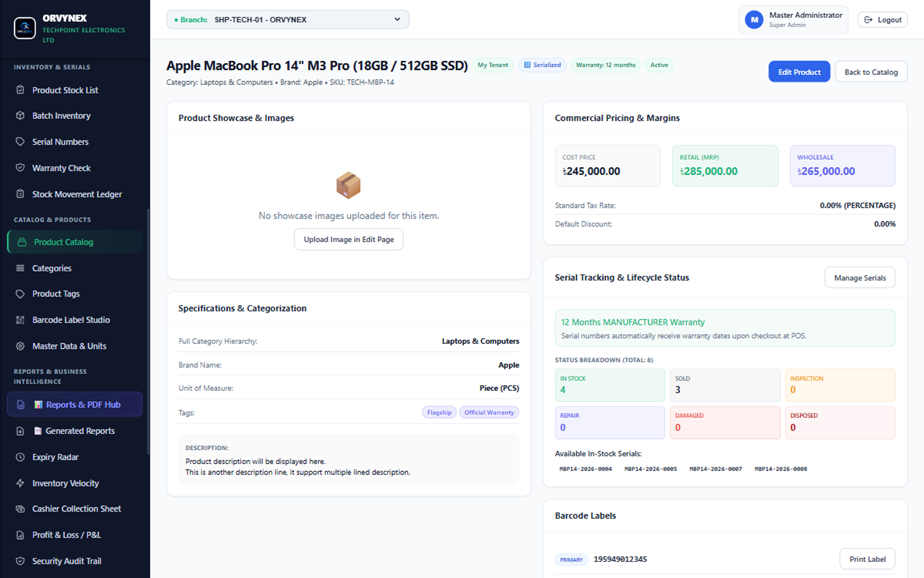The height and width of the screenshot is (578, 924).
Task: Open Categories page
Action: click(74, 268)
